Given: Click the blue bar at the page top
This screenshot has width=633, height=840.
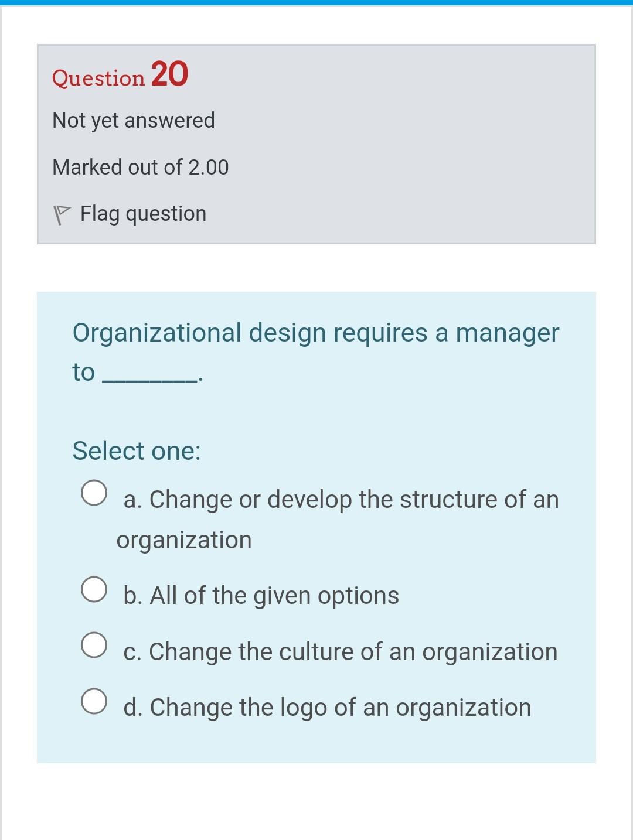Looking at the screenshot, I should [316, 3].
